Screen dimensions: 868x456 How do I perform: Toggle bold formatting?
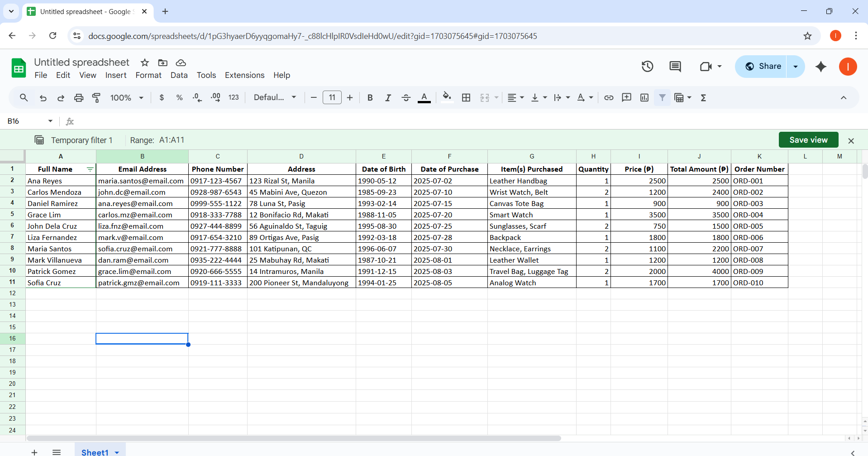tap(370, 98)
